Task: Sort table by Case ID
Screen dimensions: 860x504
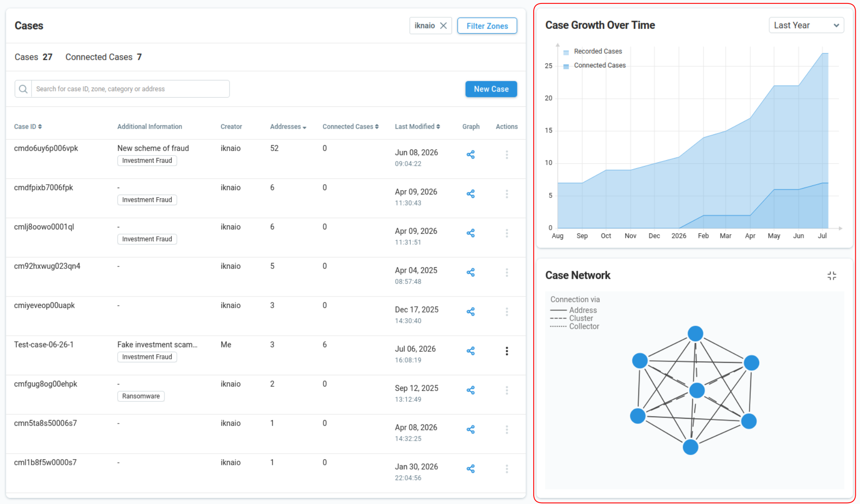Action: pyautogui.click(x=28, y=127)
